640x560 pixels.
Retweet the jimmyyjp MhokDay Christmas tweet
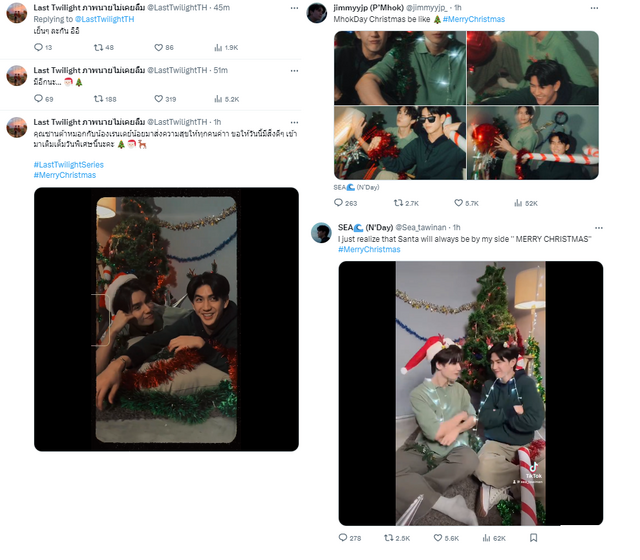click(398, 202)
